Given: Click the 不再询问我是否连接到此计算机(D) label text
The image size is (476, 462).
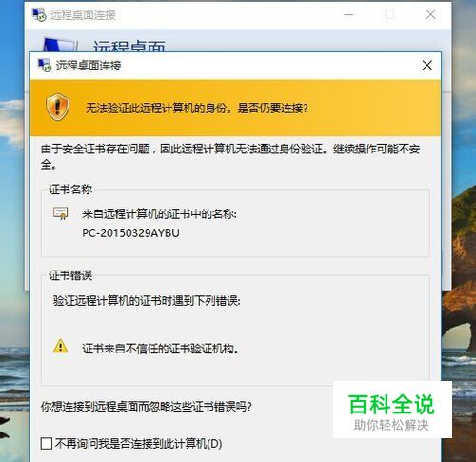Looking at the screenshot, I should pyautogui.click(x=138, y=443).
